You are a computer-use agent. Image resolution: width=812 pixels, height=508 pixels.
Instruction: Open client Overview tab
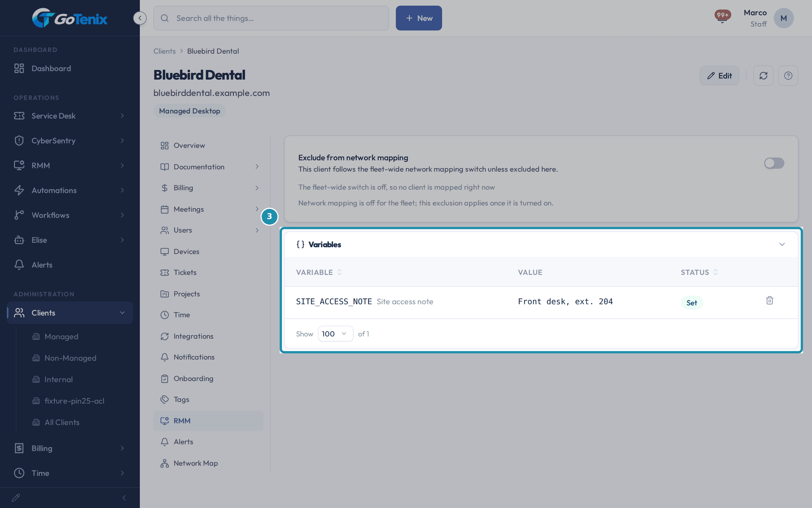208,145
